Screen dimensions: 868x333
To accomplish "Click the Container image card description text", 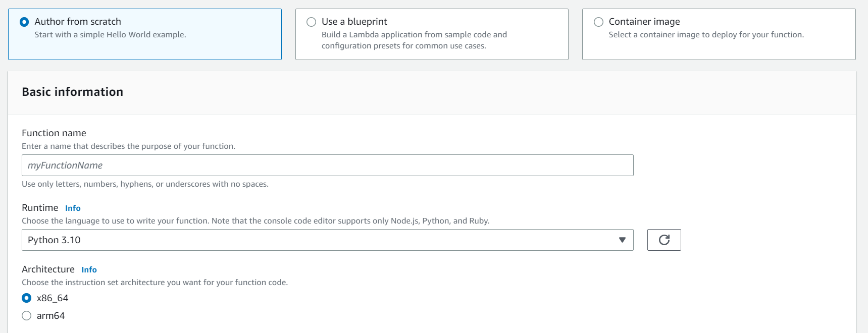I will pos(706,35).
